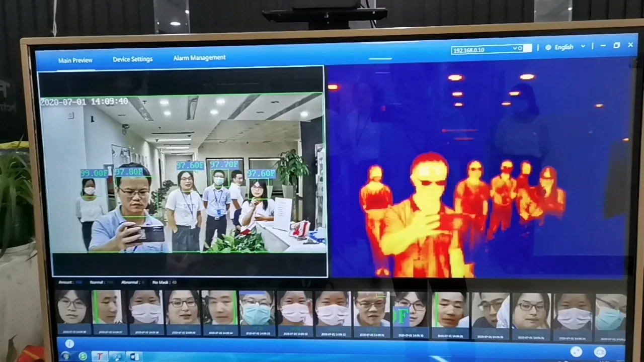Image resolution: width=644 pixels, height=362 pixels.
Task: Open the green browser icon in taskbar
Action: tap(83, 356)
